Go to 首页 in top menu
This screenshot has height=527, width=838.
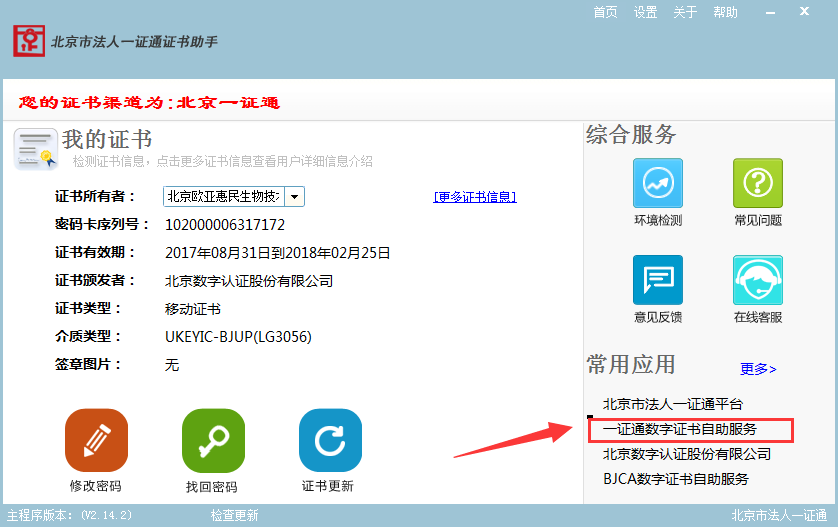pos(605,12)
